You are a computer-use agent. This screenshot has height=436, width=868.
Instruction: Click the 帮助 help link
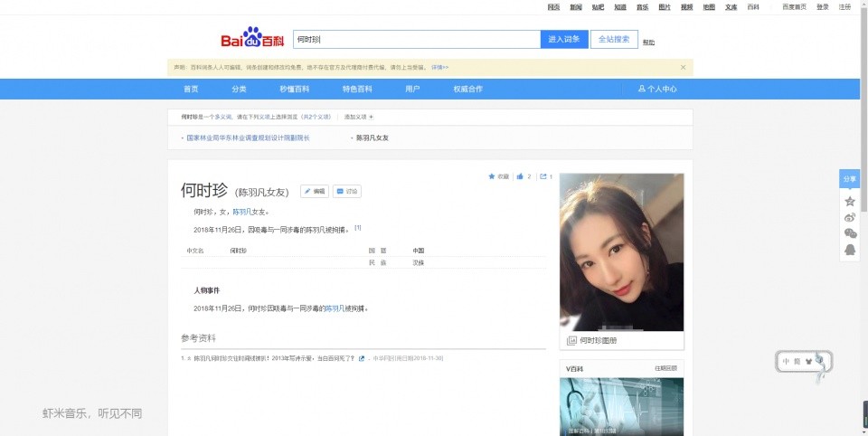[649, 43]
